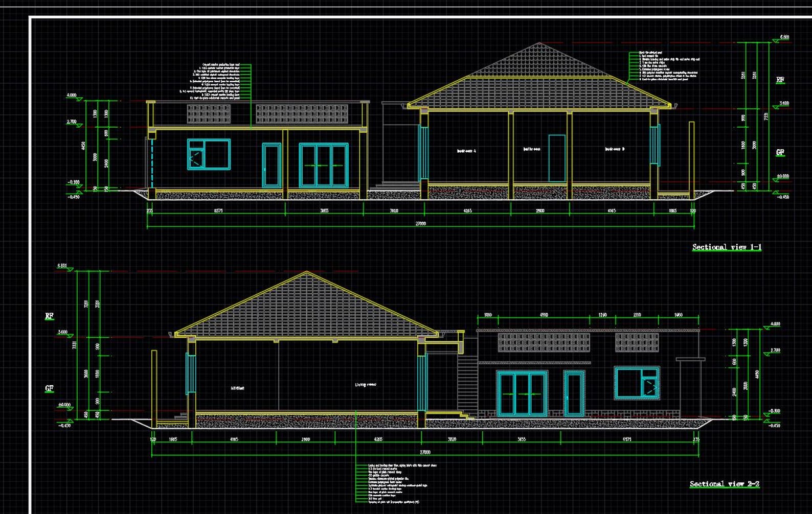Select the "GF" level label in Sectional view 1-1
The height and width of the screenshot is (514, 812).
click(780, 152)
